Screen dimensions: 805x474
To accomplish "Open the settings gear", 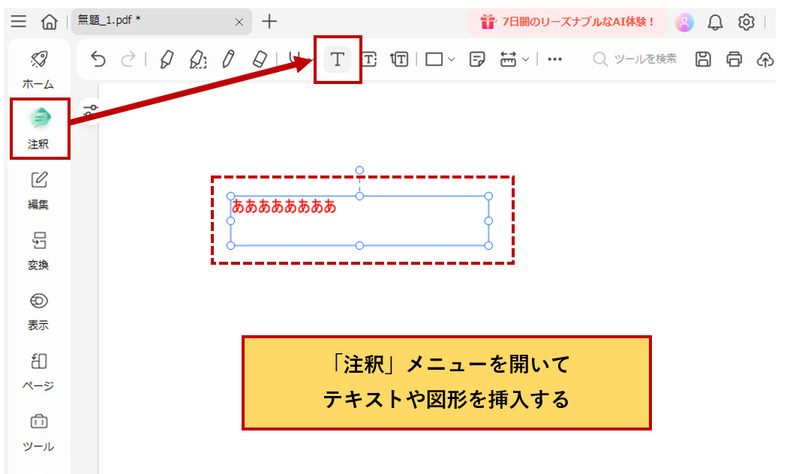I will (746, 22).
